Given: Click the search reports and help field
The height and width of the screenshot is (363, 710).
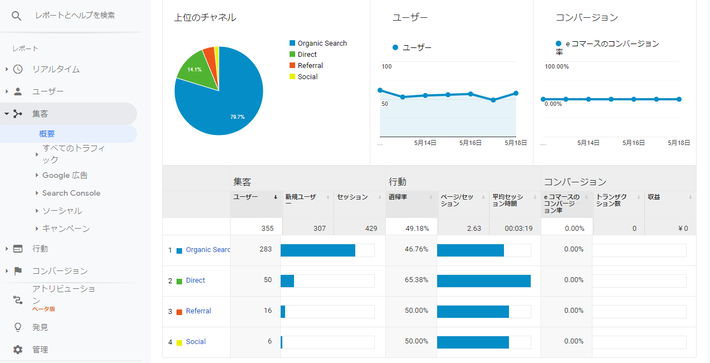Looking at the screenshot, I should [x=75, y=15].
